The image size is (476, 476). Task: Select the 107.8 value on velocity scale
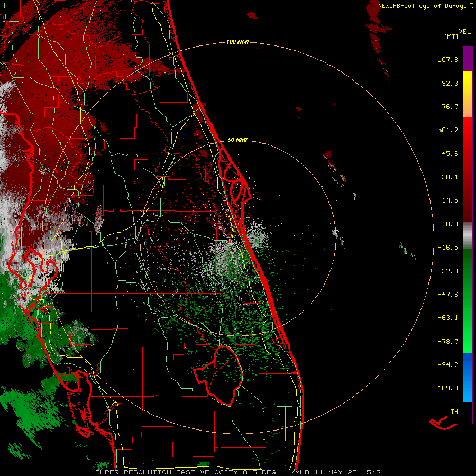click(448, 59)
